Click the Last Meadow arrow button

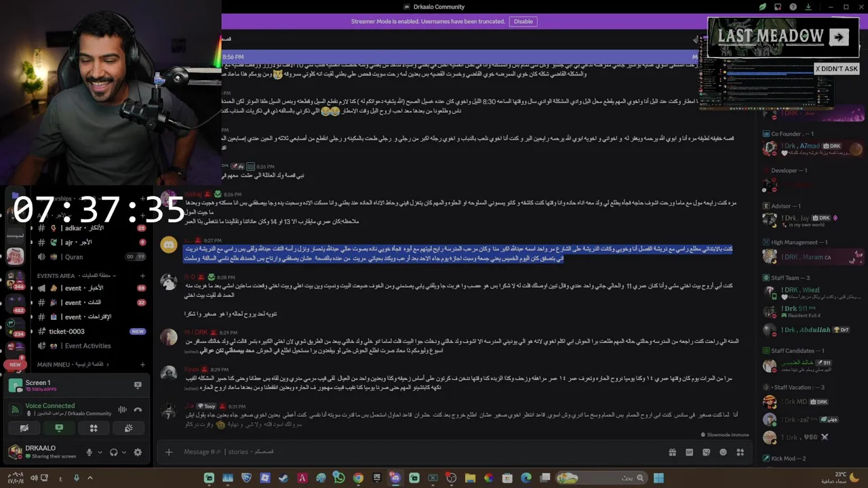point(839,37)
